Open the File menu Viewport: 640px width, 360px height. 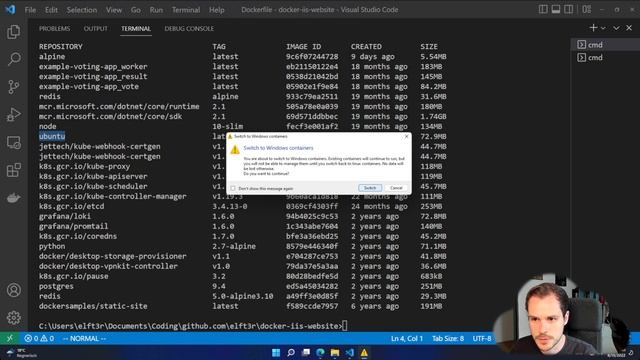pyautogui.click(x=30, y=10)
